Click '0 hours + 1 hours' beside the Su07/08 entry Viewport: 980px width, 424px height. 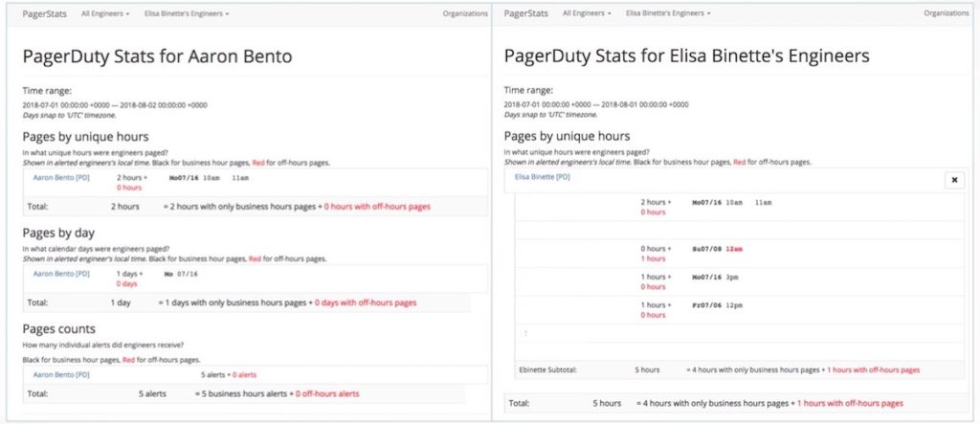656,254
